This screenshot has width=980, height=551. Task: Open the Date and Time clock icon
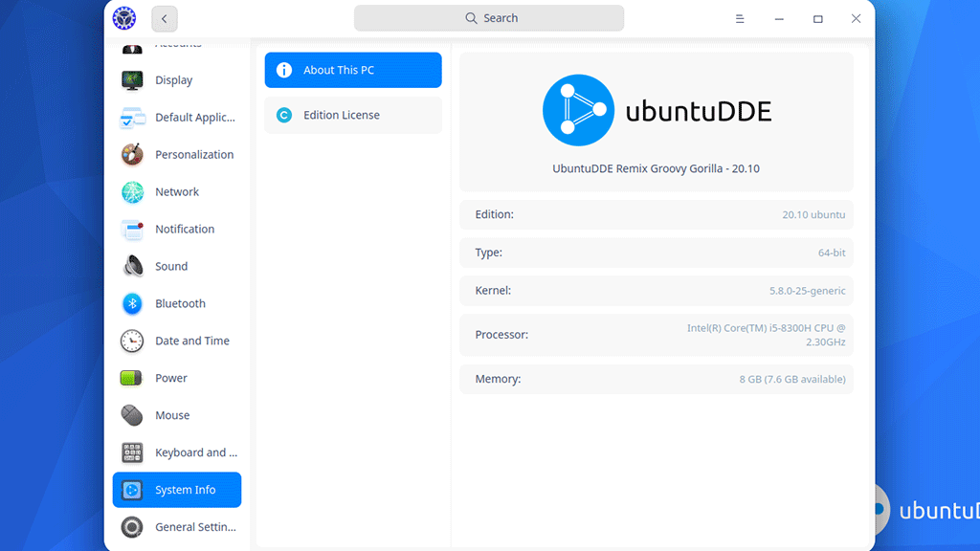pos(132,341)
